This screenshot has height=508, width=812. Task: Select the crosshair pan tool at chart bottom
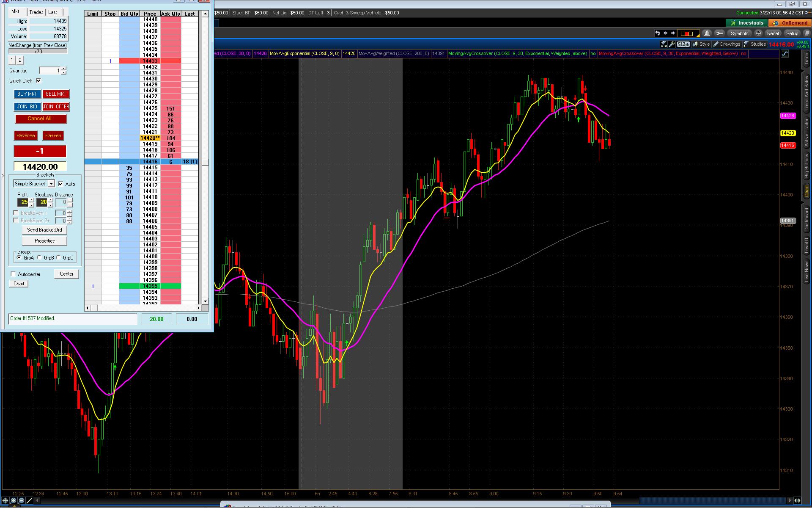[x=5, y=500]
